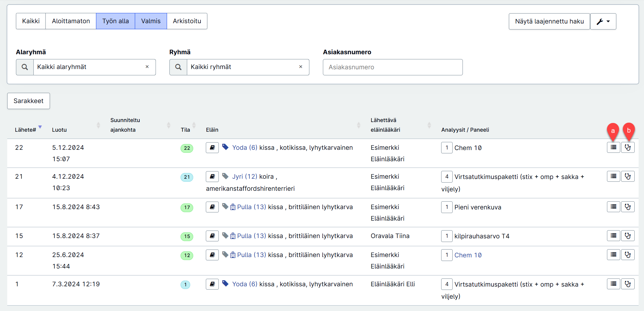644x311 pixels.
Task: Click Eläinlääkäri Elli veterinarian cell
Action: (393, 284)
